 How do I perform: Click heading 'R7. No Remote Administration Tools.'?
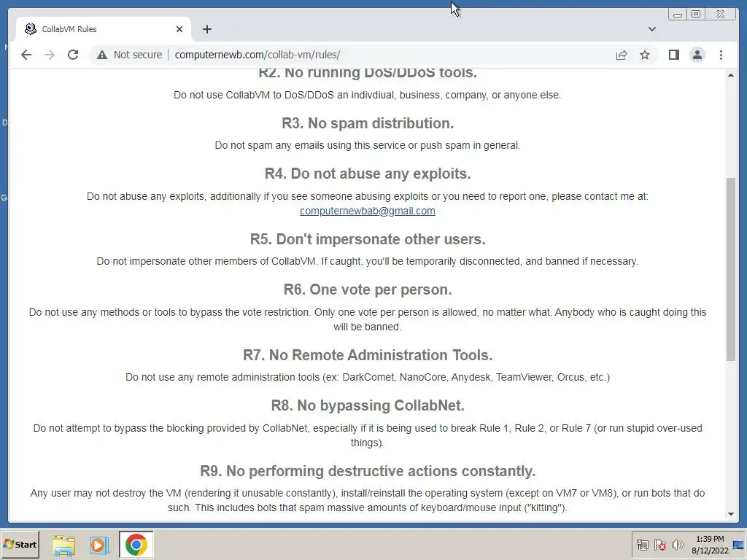tap(368, 355)
